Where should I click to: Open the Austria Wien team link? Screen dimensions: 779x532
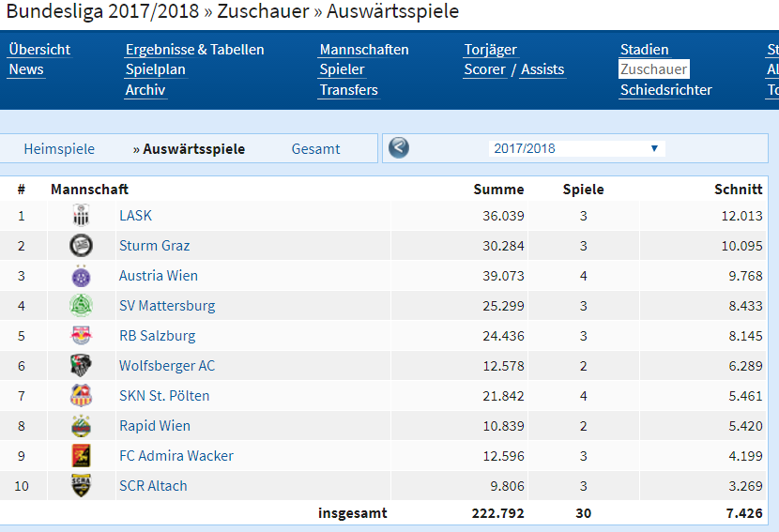[159, 276]
